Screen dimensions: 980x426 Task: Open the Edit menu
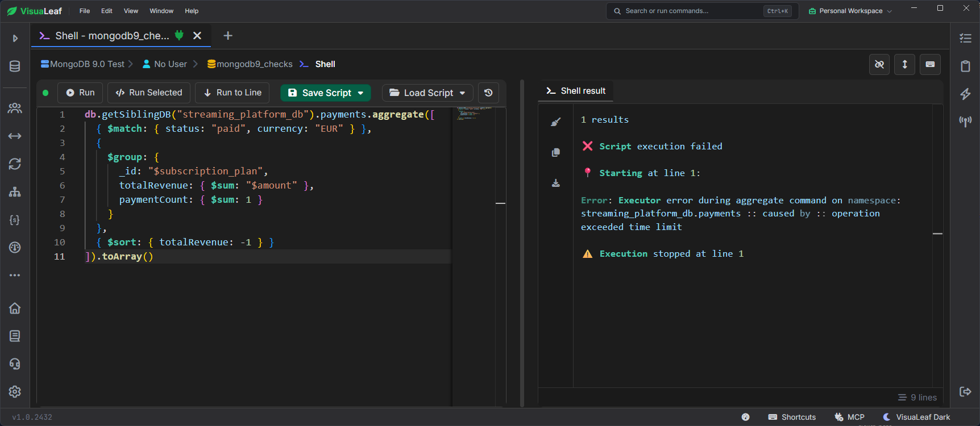tap(107, 11)
